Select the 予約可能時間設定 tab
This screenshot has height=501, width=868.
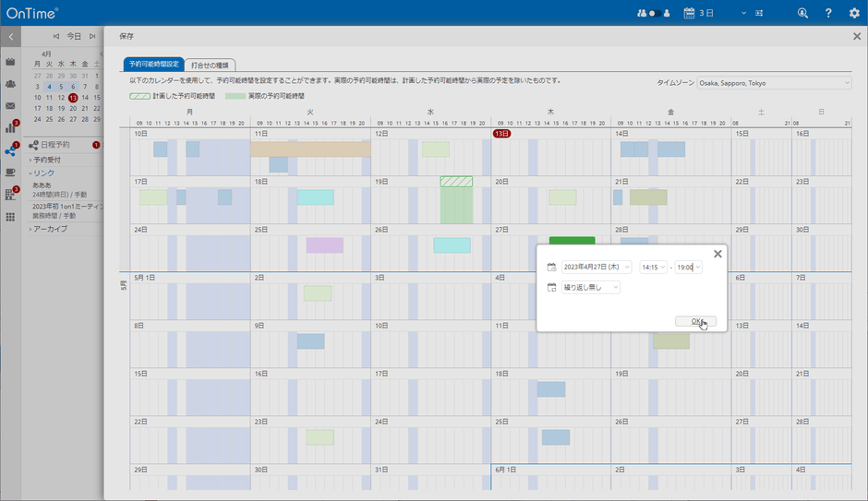tap(154, 65)
